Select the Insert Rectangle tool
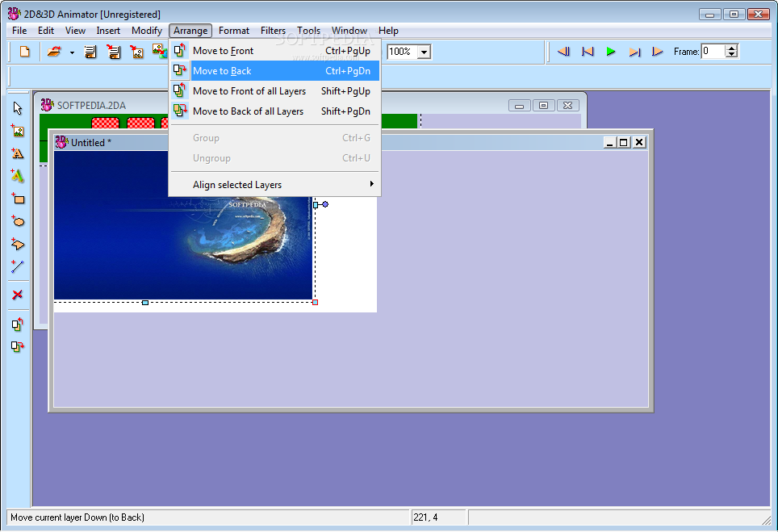 point(18,199)
